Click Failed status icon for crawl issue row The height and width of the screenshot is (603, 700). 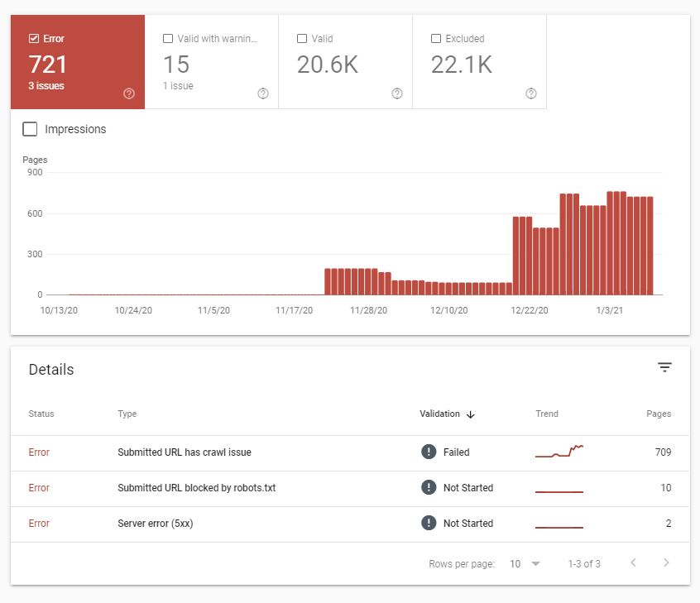[429, 452]
